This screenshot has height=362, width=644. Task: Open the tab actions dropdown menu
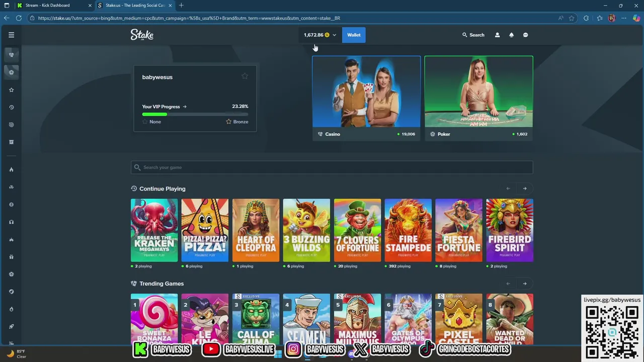pos(7,6)
